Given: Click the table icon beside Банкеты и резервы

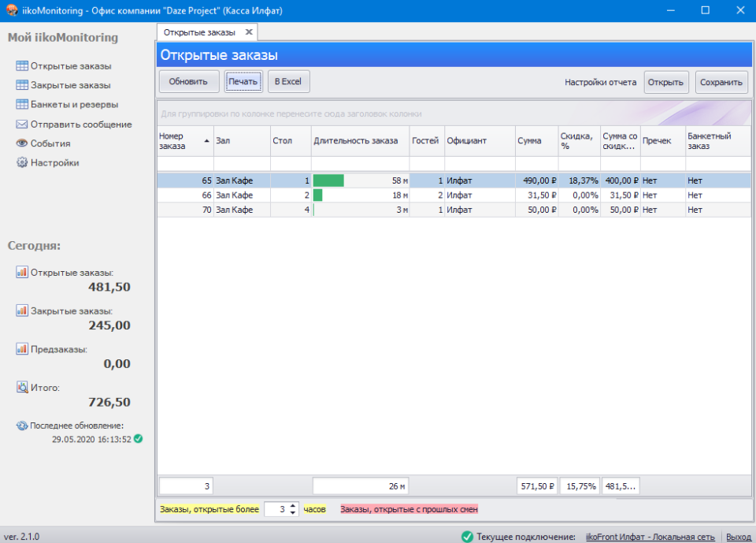Looking at the screenshot, I should pos(22,104).
